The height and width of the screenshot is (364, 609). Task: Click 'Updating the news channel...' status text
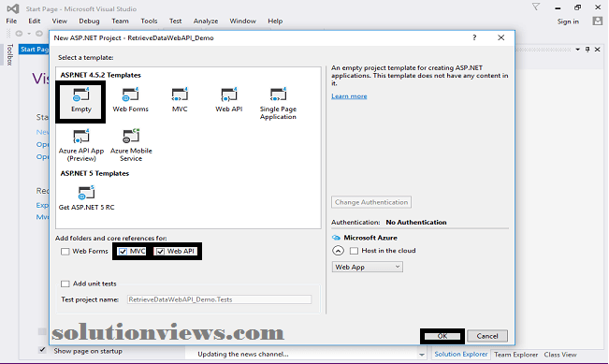pyautogui.click(x=243, y=354)
